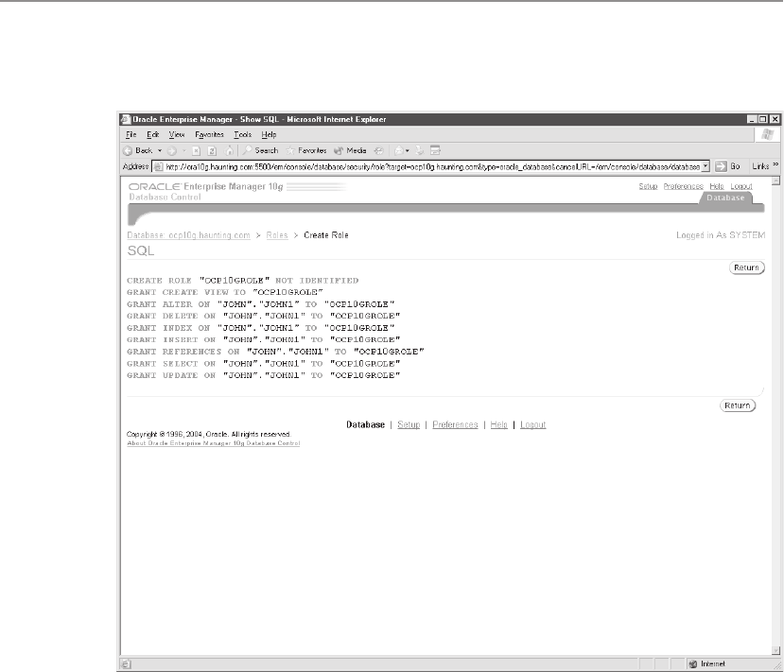The image size is (784, 672).
Task: Click the History toolbar icon
Action: [379, 151]
